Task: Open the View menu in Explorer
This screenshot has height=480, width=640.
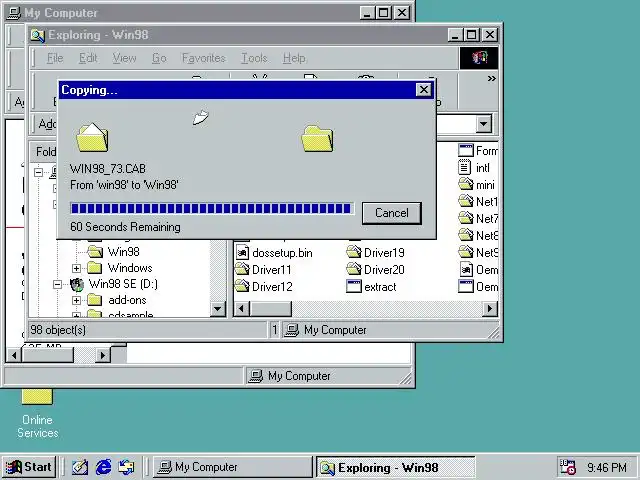Action: pyautogui.click(x=124, y=58)
